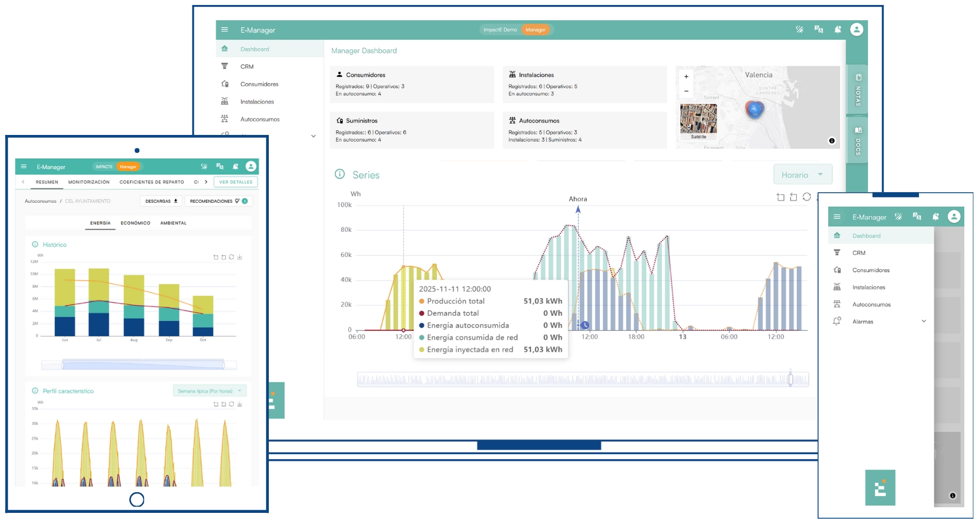
Task: Click the Satélite map thumbnail
Action: pyautogui.click(x=698, y=122)
